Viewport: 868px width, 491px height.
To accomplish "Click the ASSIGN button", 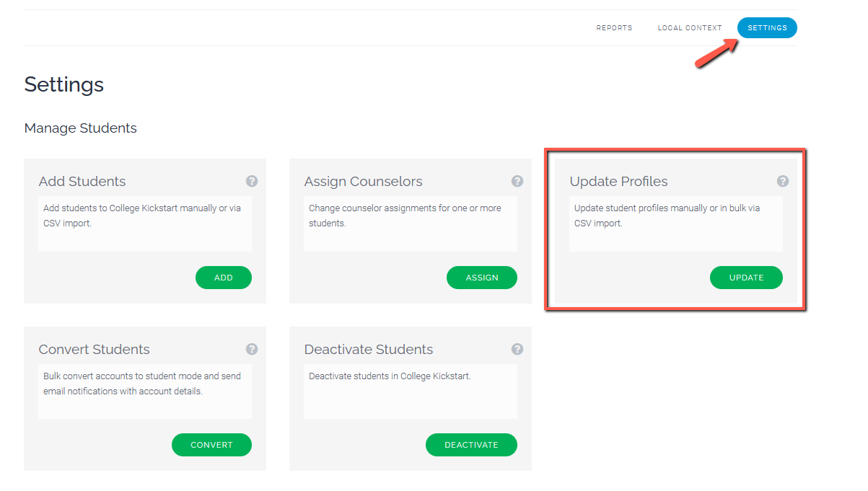I will click(482, 278).
